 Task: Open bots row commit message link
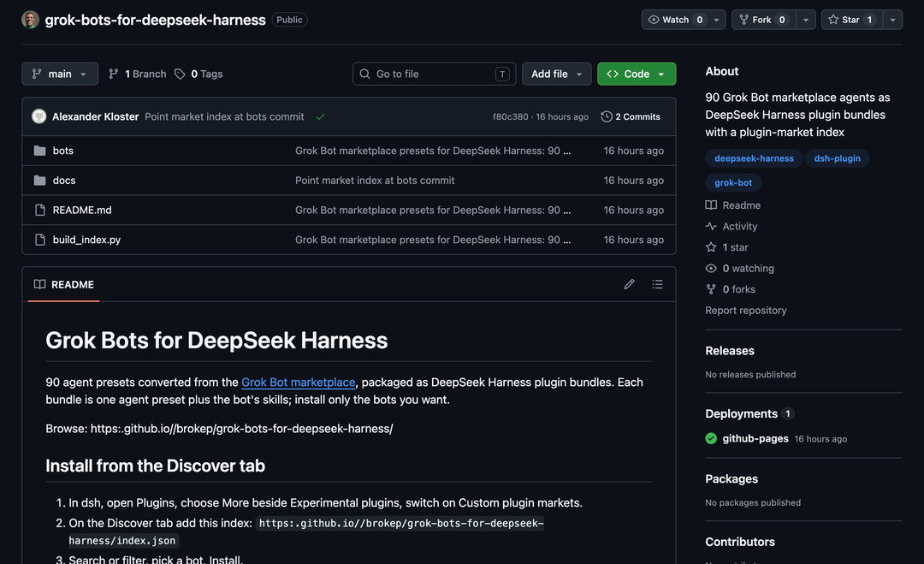pos(433,151)
